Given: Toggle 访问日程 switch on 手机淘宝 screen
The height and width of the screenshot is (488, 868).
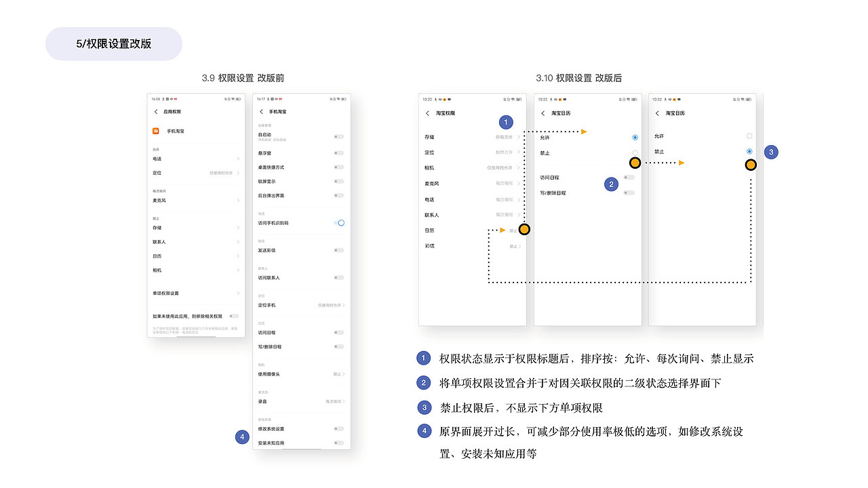Looking at the screenshot, I should pyautogui.click(x=339, y=332).
